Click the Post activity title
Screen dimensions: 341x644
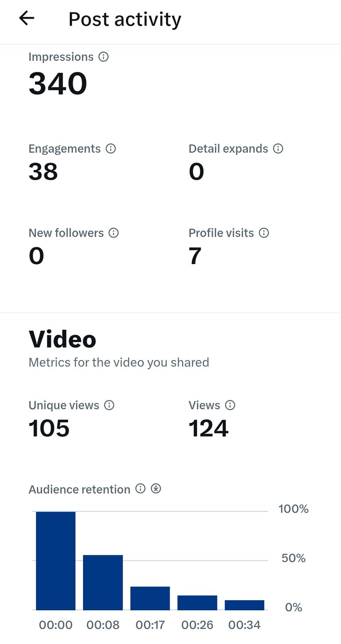pos(125,20)
